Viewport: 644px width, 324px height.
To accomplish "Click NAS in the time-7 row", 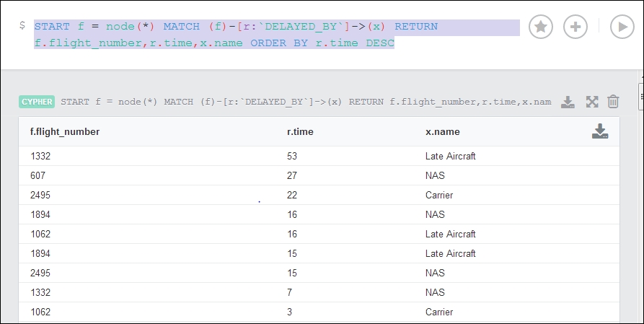I will tap(435, 292).
